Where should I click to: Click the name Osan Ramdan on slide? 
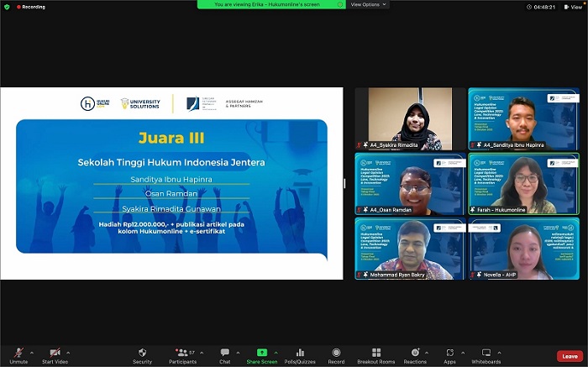[x=171, y=194]
